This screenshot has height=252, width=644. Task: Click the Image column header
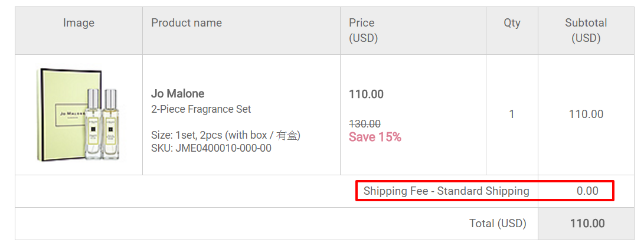tap(79, 23)
